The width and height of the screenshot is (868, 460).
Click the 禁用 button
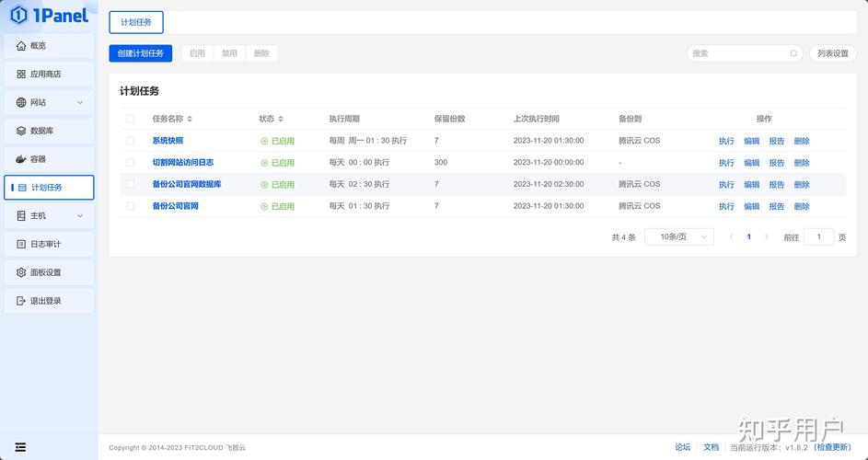[229, 53]
